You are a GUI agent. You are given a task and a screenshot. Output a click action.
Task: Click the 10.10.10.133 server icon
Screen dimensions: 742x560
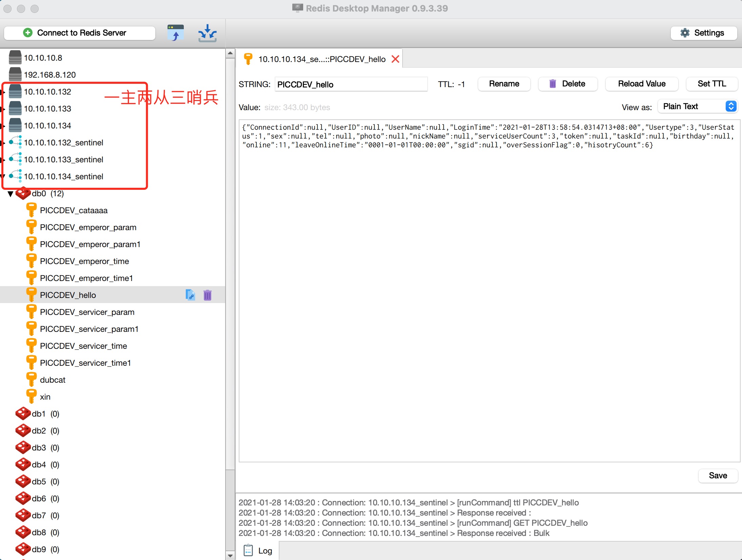(15, 108)
